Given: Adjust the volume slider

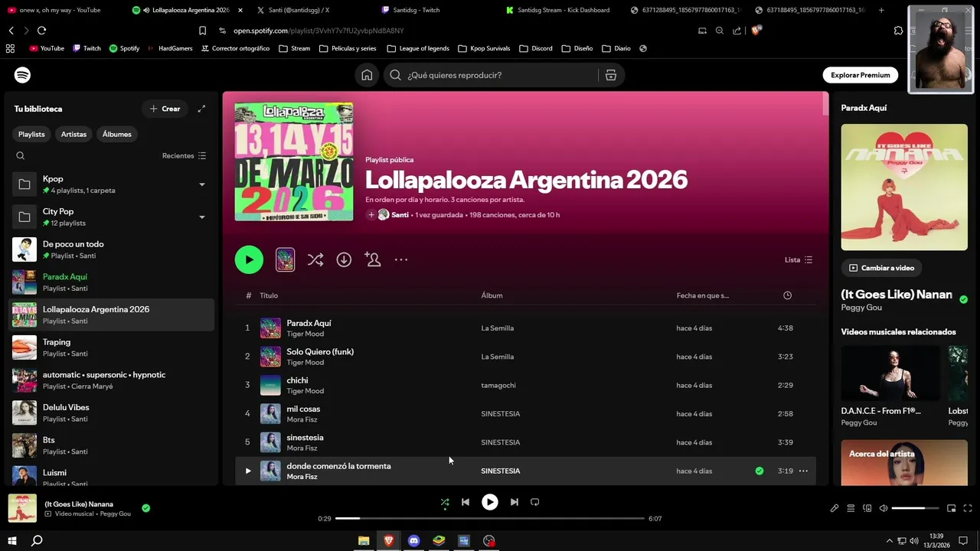Looking at the screenshot, I should (915, 508).
